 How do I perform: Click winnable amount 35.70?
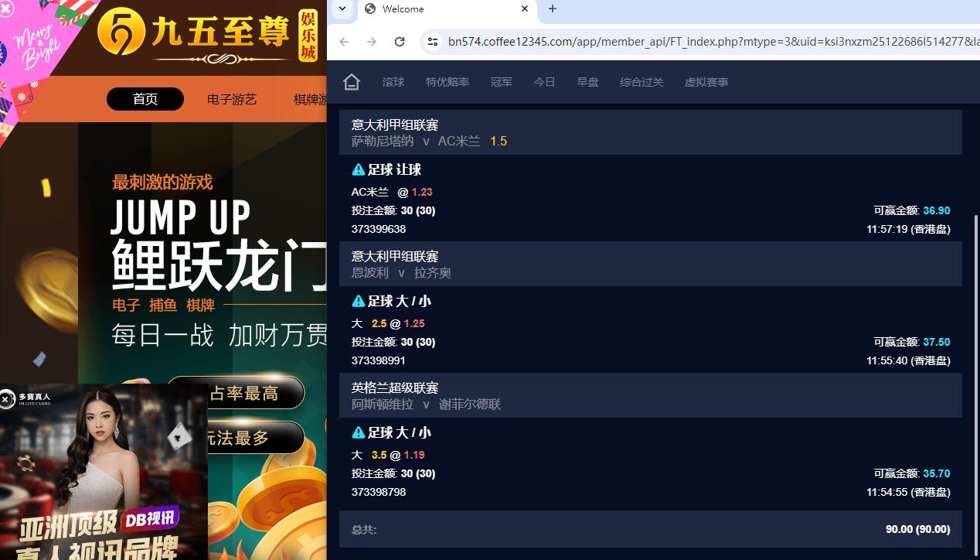(x=937, y=473)
